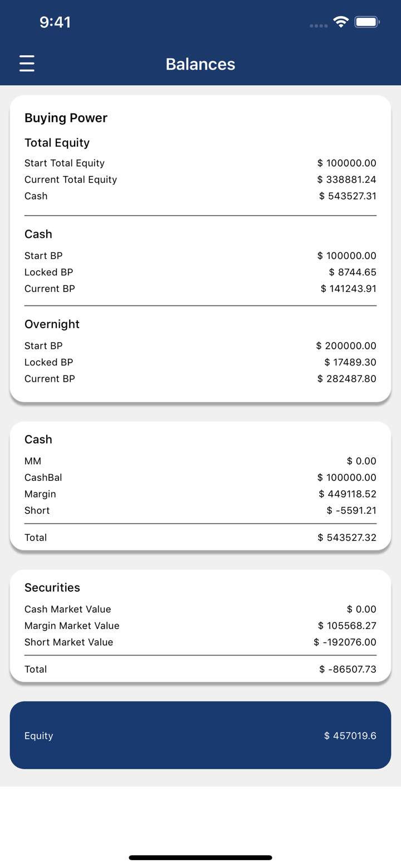
Task: Tap the Wi-Fi status icon
Action: (340, 22)
